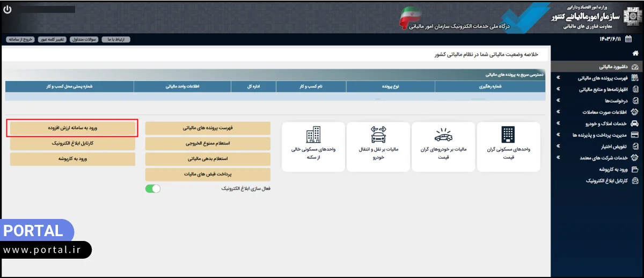Image resolution: width=644 pixels, height=278 pixels.
Task: Expand درخواست‌ها submenu arrow
Action: click(559, 101)
